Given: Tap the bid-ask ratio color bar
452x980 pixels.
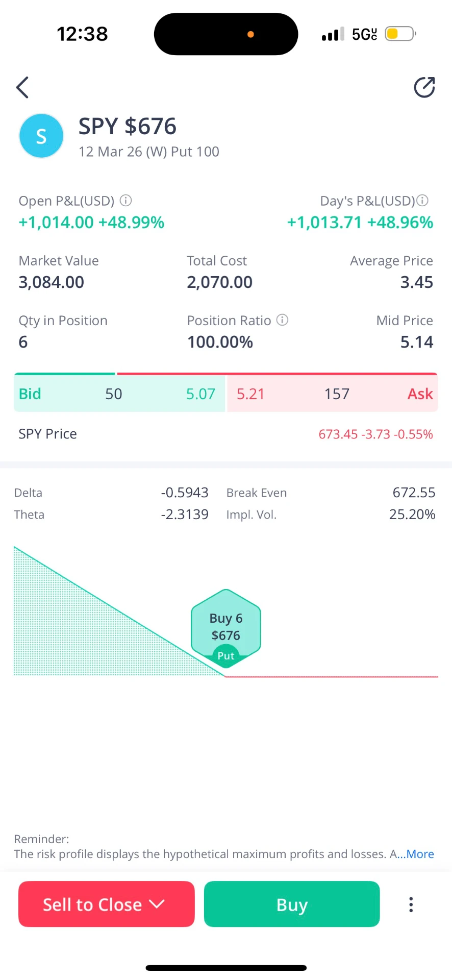Looking at the screenshot, I should tap(226, 374).
